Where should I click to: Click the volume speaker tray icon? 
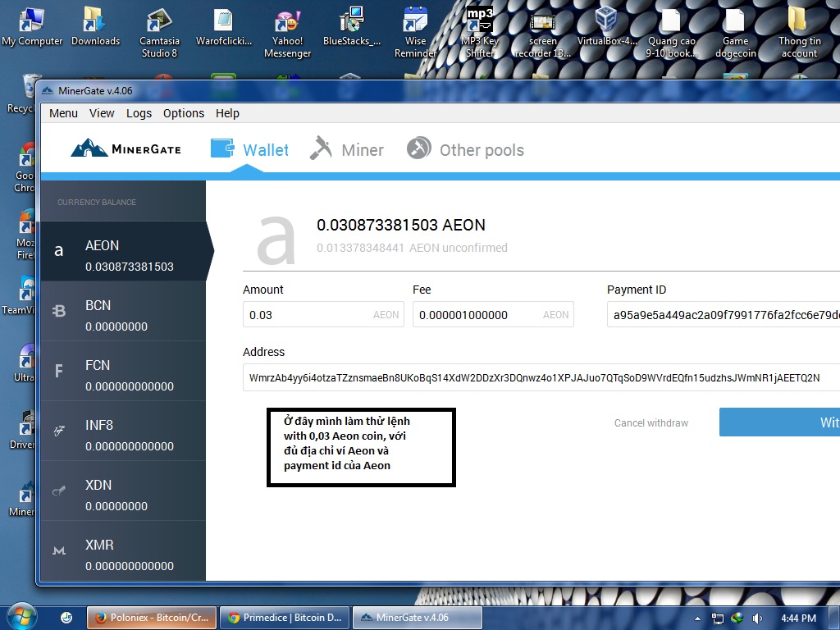click(757, 618)
